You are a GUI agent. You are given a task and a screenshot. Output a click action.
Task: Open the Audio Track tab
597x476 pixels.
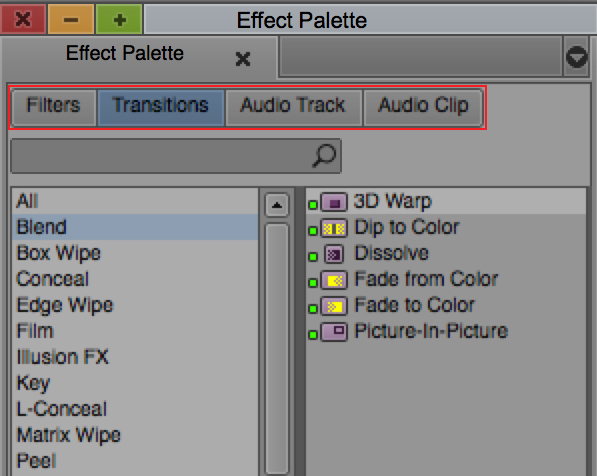(293, 107)
